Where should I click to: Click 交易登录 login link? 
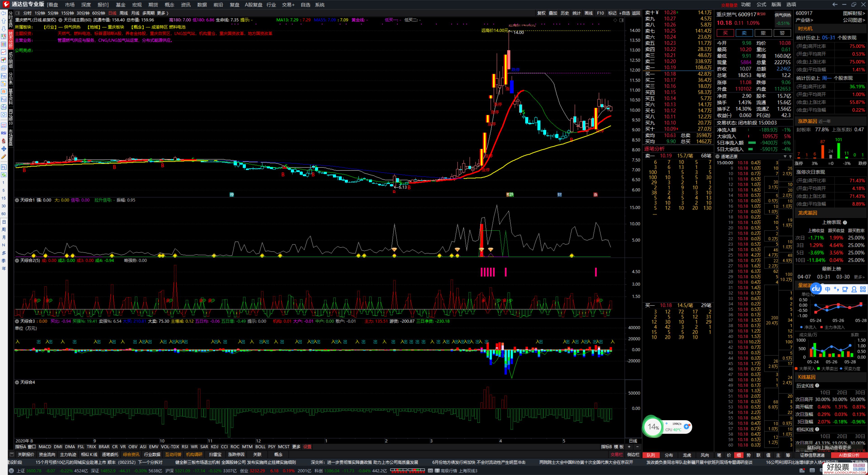pyautogui.click(x=729, y=5)
